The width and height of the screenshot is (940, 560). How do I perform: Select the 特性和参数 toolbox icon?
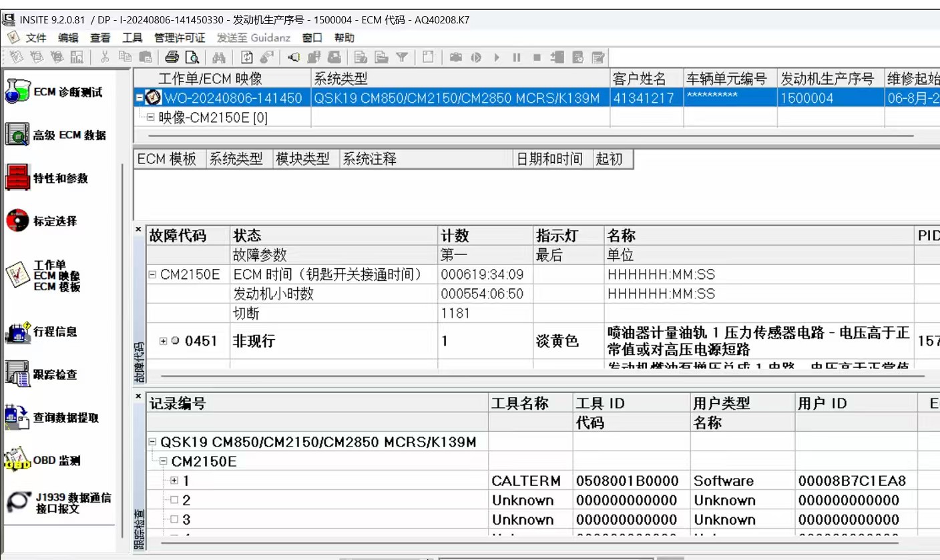17,178
